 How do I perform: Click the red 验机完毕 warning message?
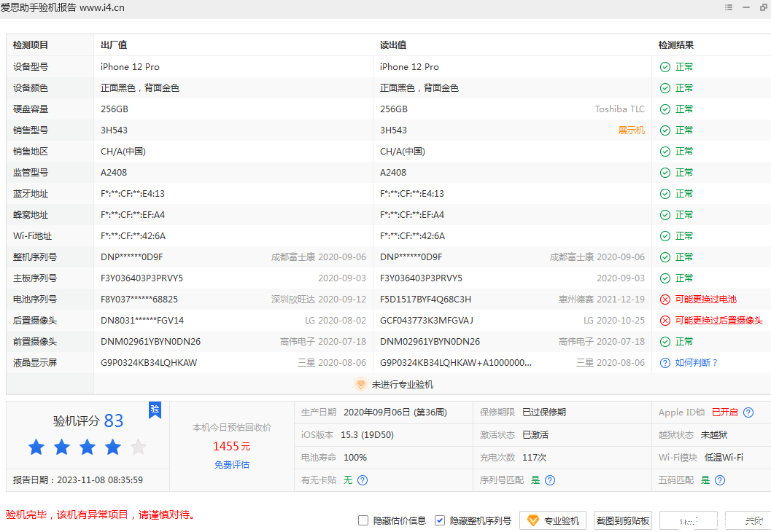coord(102,515)
